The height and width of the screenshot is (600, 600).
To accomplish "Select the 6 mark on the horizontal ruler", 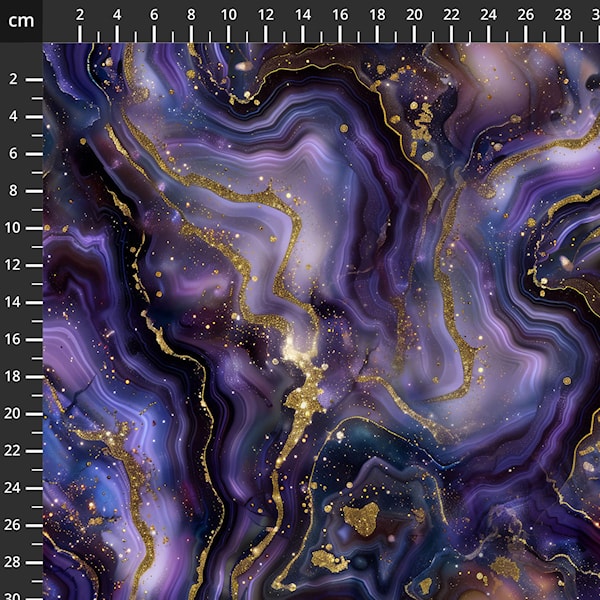I will click(x=154, y=16).
